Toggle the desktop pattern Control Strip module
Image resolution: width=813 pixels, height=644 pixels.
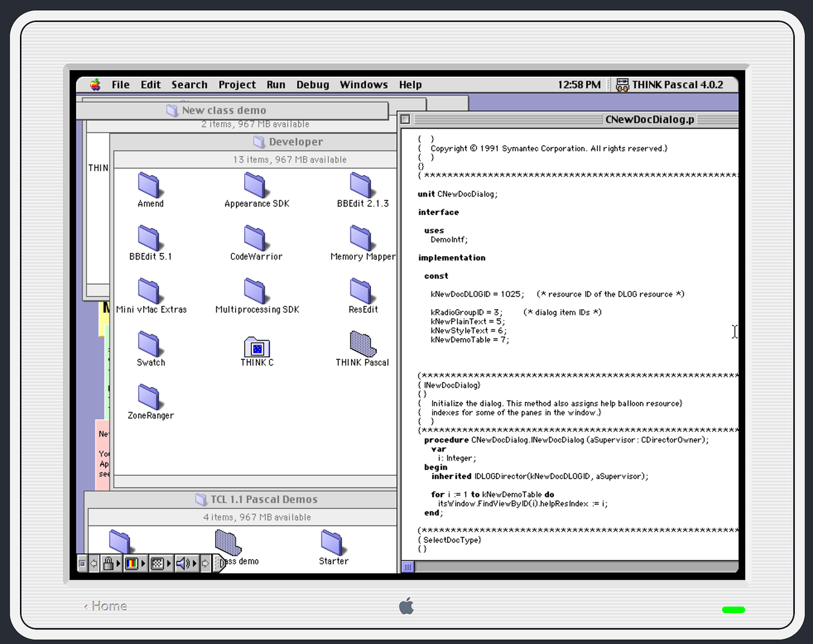pyautogui.click(x=157, y=563)
